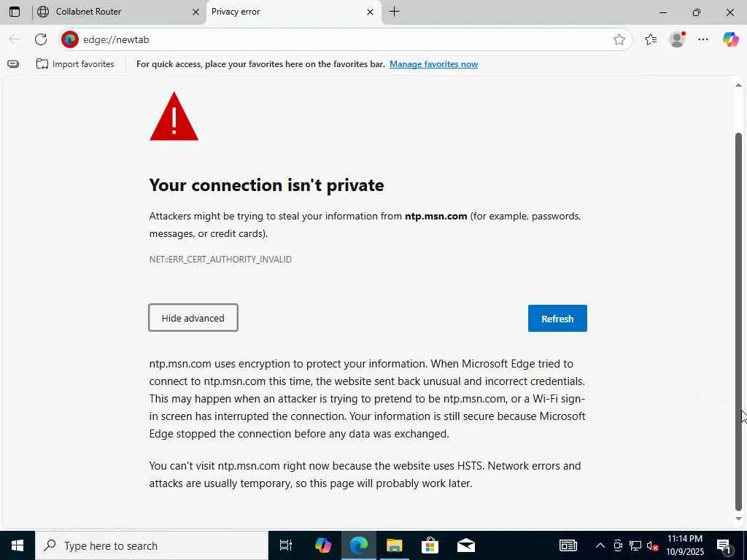This screenshot has height=560, width=747.
Task: Close the Collabnet Router tab
Action: tap(196, 12)
